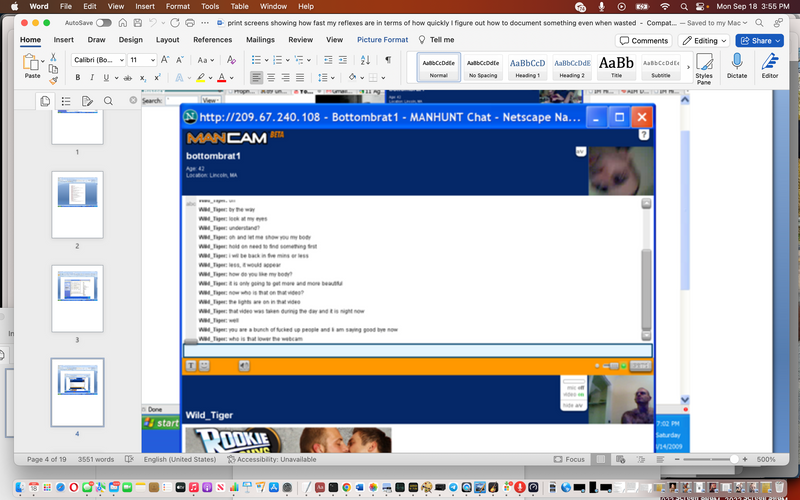Viewport: 800px width, 500px height.
Task: Switch to the Layout tab
Action: pyautogui.click(x=167, y=40)
